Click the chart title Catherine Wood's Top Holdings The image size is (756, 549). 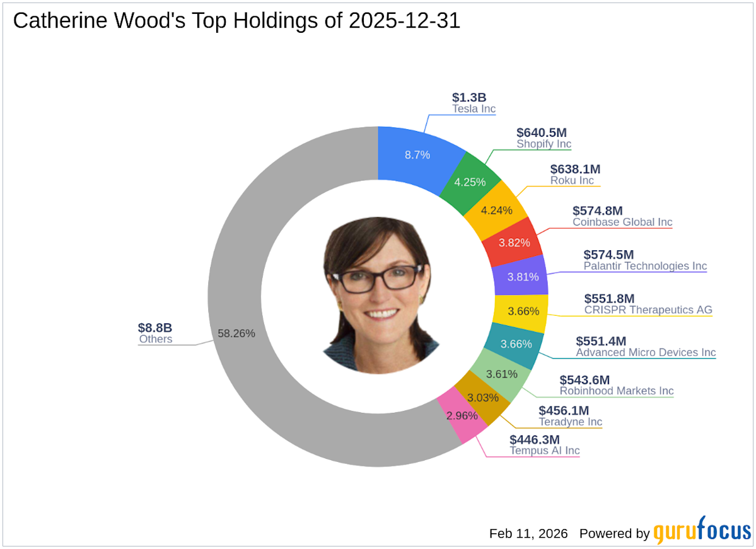tap(236, 21)
